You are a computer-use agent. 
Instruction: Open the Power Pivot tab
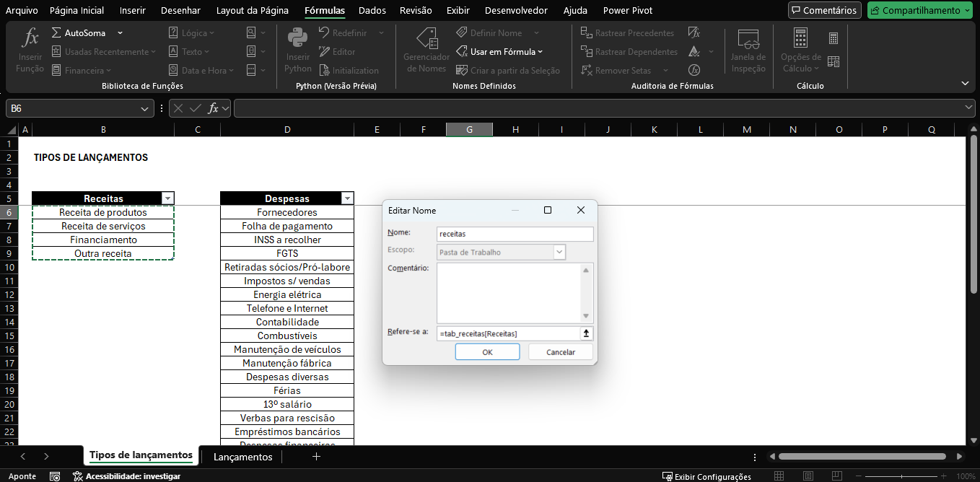pos(628,10)
